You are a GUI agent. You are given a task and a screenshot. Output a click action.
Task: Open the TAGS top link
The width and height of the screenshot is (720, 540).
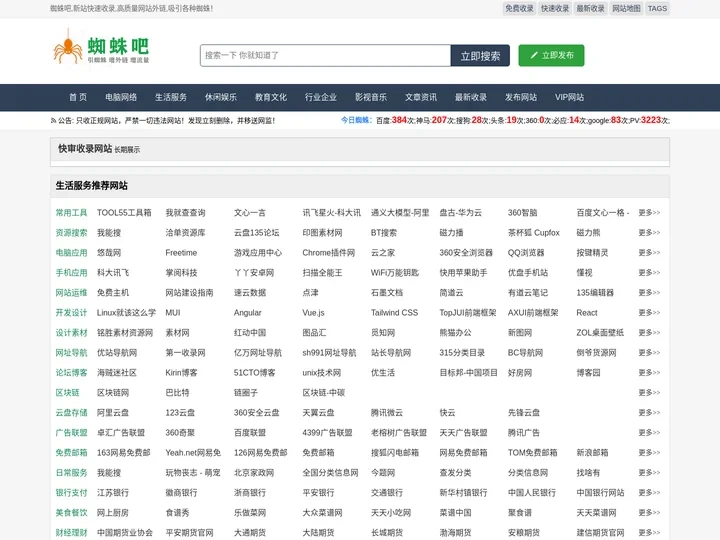(657, 8)
